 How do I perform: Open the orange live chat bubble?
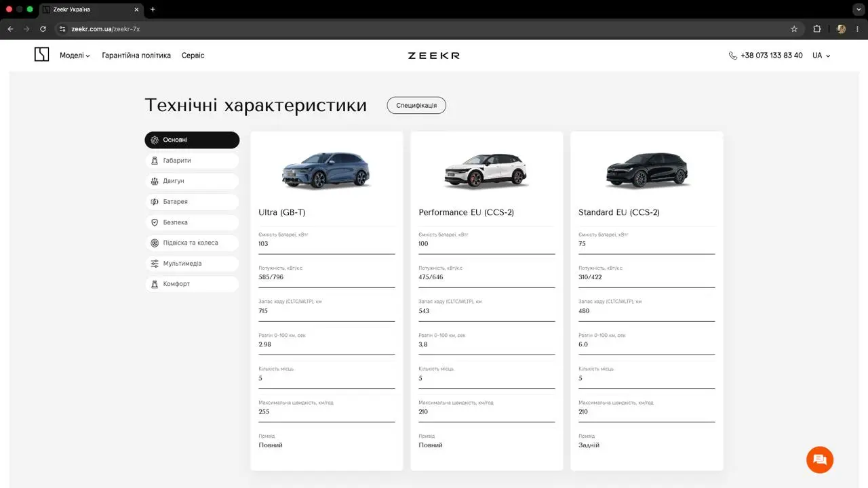pos(819,460)
